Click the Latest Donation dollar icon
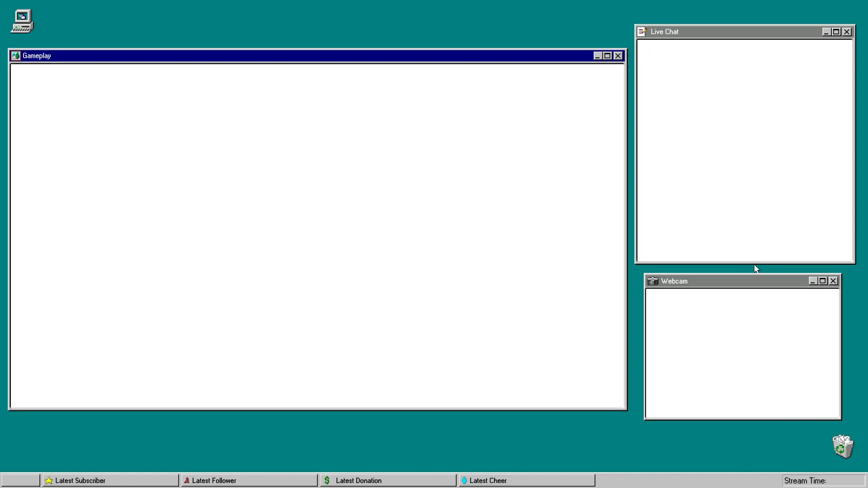This screenshot has width=868, height=488. [327, 480]
